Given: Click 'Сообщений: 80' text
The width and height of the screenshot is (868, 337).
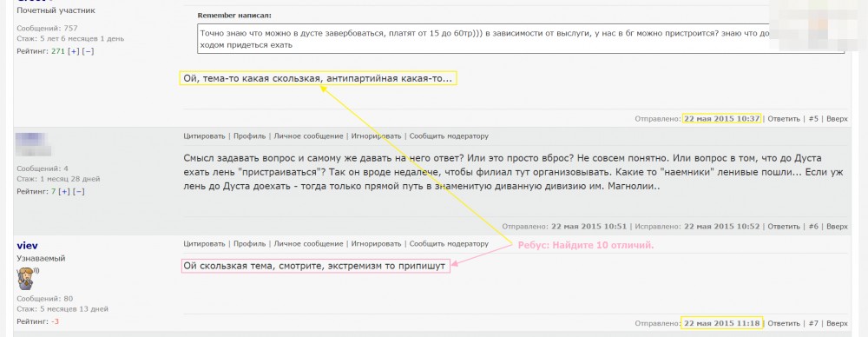Looking at the screenshot, I should tap(45, 298).
